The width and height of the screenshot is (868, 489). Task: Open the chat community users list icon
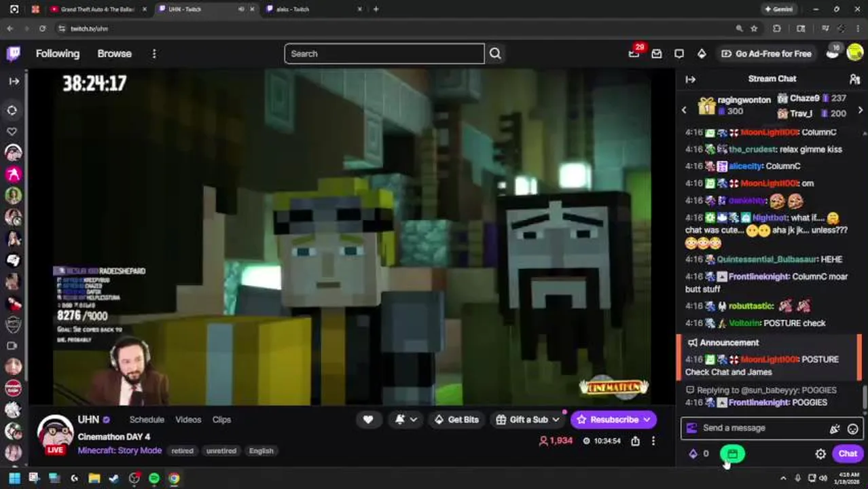click(x=854, y=79)
